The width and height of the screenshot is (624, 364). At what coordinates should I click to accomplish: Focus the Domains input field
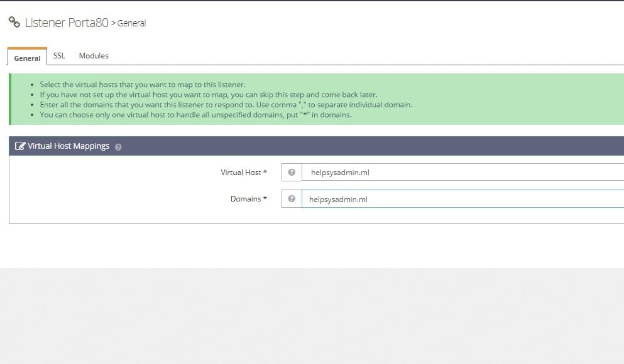pyautogui.click(x=463, y=199)
